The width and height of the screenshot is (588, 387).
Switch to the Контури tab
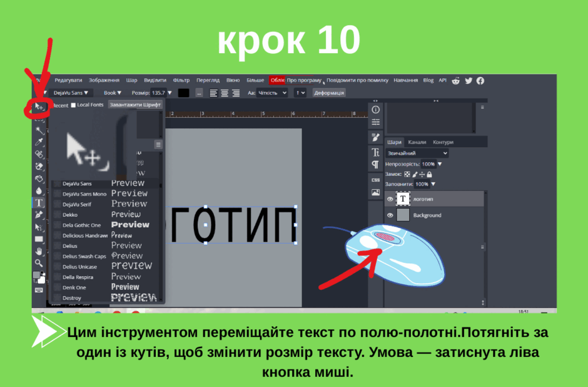[444, 142]
